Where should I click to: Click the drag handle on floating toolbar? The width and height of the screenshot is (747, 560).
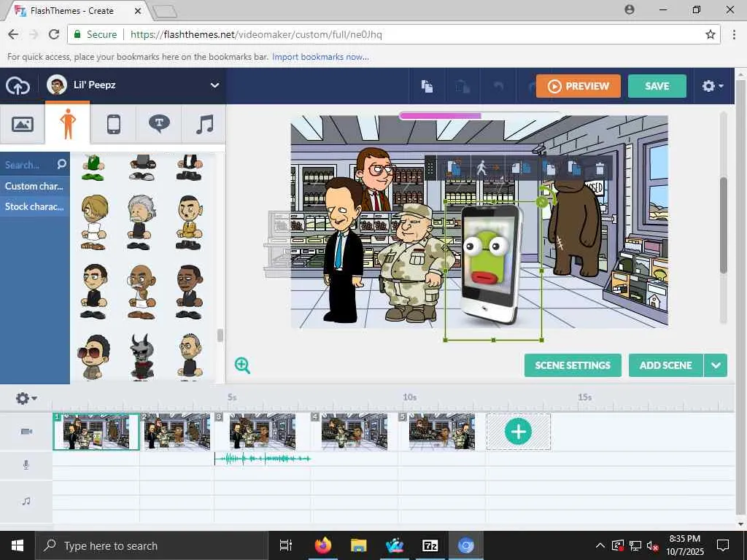click(430, 168)
